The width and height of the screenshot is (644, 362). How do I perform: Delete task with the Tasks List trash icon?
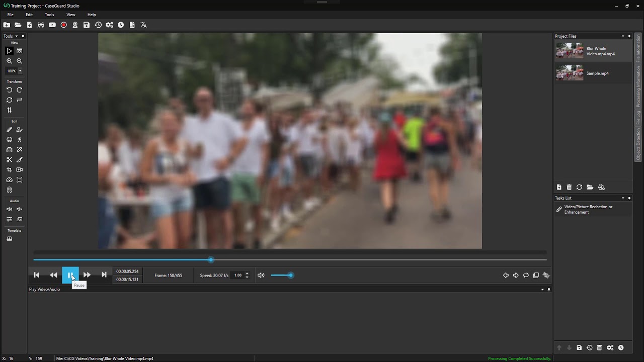tap(599, 348)
